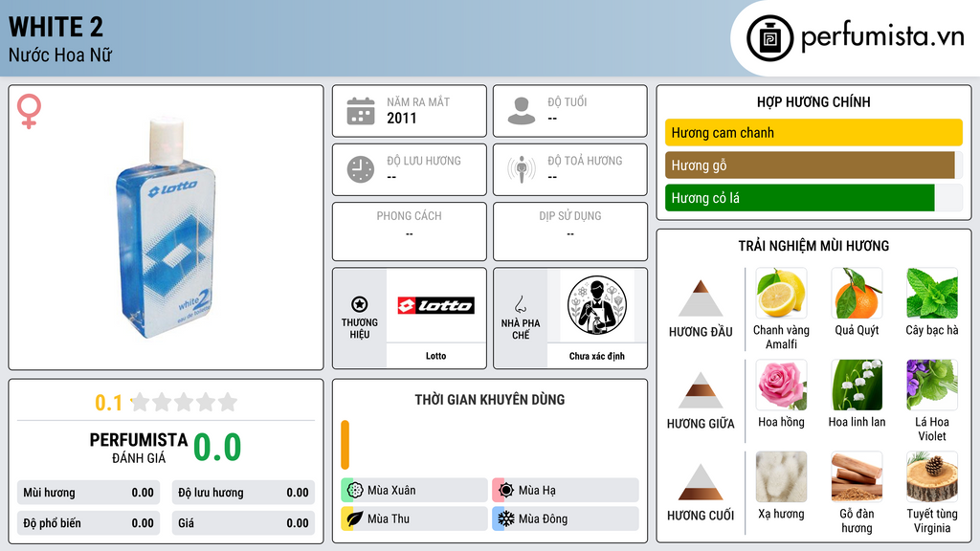The image size is (980, 551).
Task: Click the Hoa linh lan note image
Action: [857, 386]
